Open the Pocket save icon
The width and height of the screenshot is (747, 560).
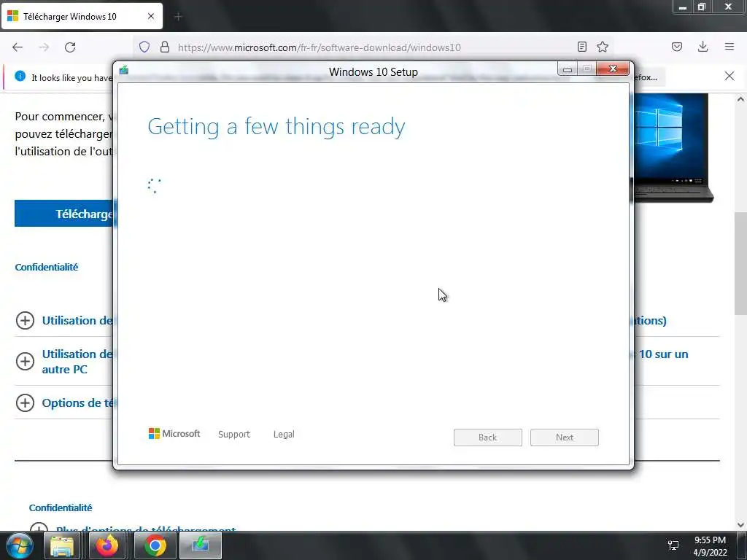coord(677,47)
